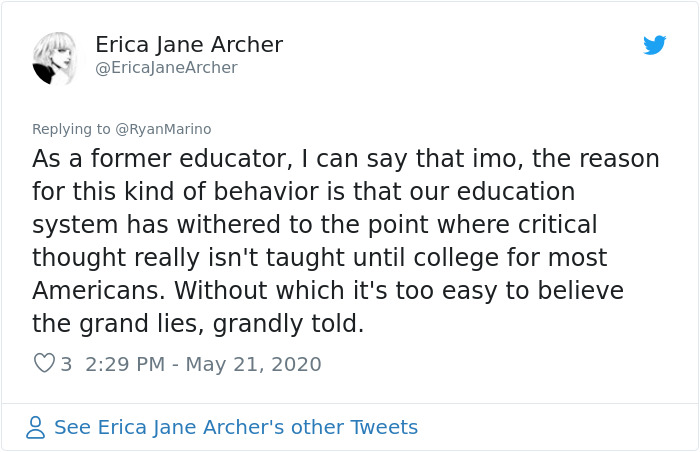Like the tweet with the heart icon

point(44,363)
